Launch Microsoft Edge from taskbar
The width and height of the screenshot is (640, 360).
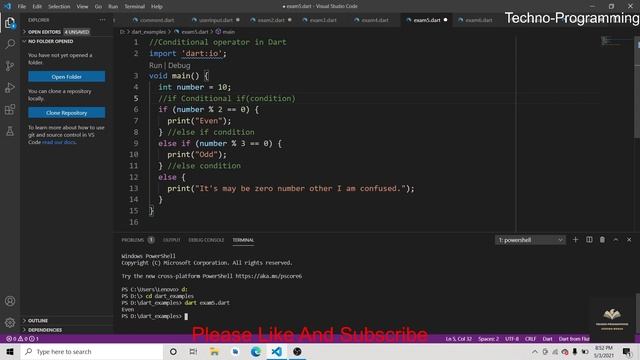[x=256, y=351]
